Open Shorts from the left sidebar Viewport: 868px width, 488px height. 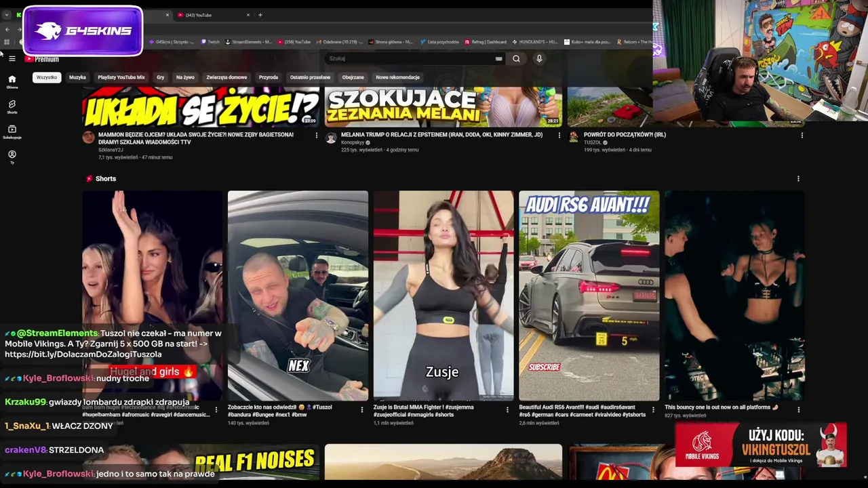coord(12,107)
